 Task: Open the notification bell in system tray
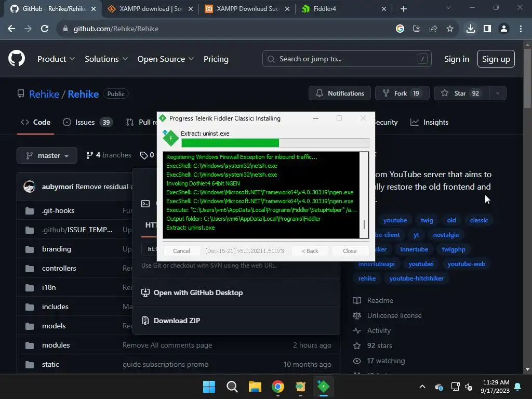point(518,387)
